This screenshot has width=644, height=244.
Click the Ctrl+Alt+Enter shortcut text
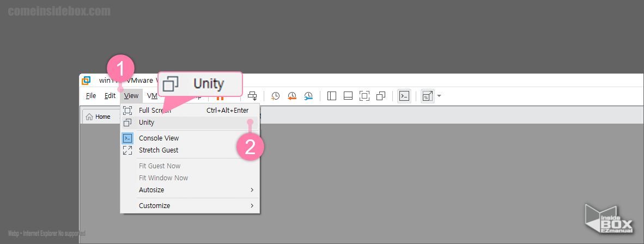227,110
